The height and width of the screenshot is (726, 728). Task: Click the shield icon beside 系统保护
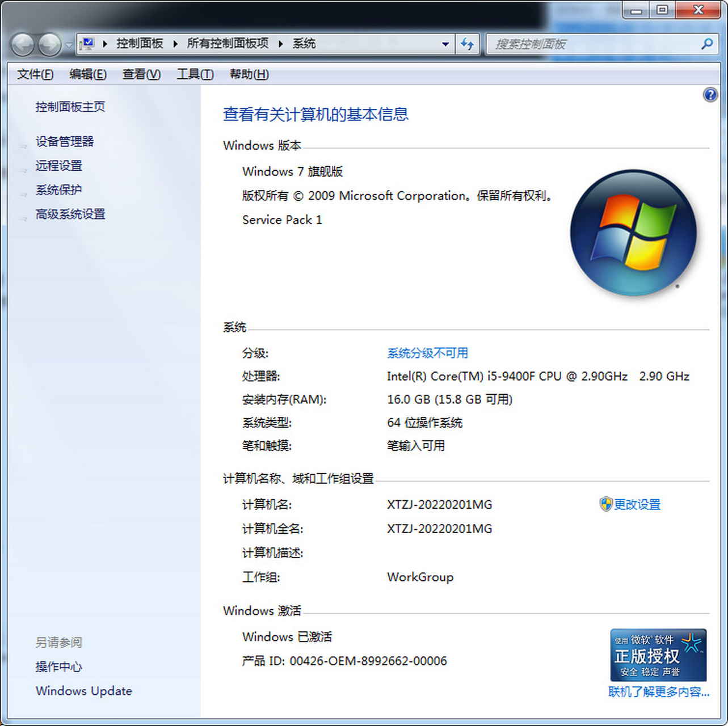pos(24,194)
